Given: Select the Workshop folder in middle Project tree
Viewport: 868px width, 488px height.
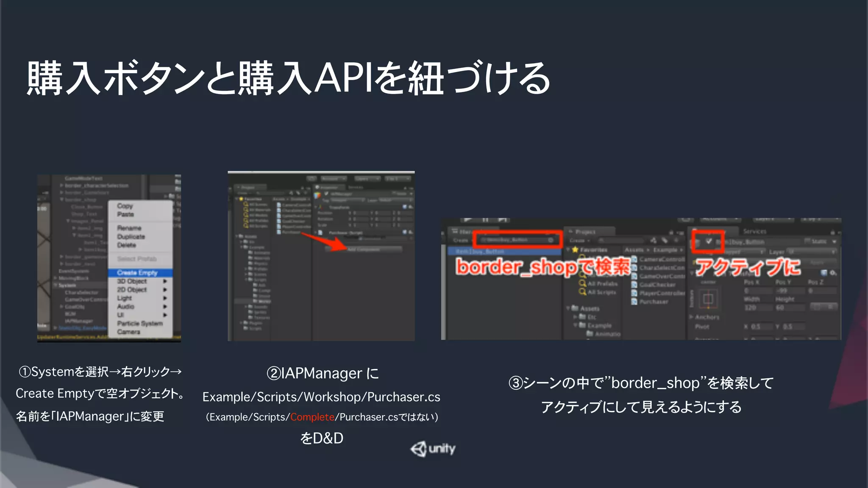Looking at the screenshot, I should pos(262,301).
